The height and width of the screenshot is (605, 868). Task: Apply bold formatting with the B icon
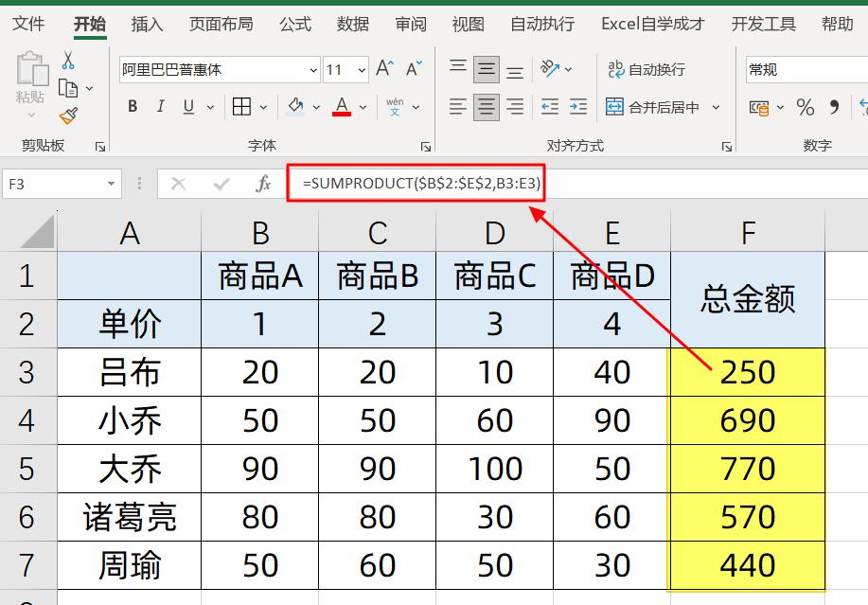click(x=132, y=107)
